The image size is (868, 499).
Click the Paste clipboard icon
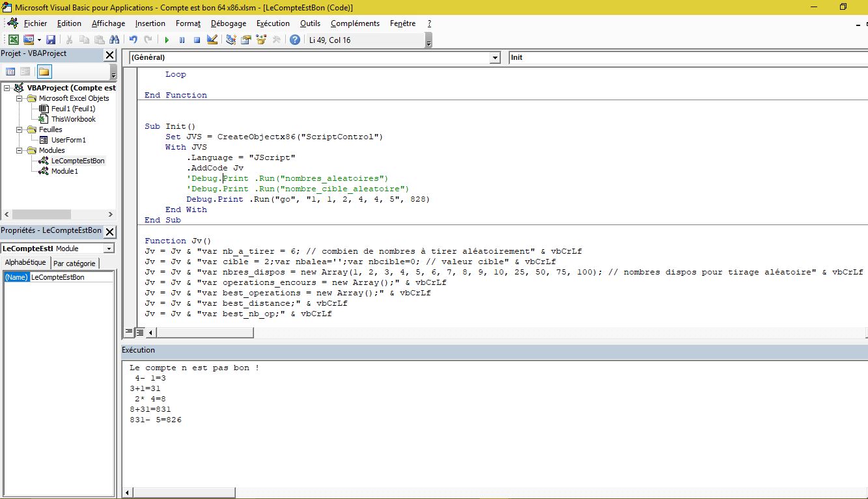pyautogui.click(x=98, y=40)
